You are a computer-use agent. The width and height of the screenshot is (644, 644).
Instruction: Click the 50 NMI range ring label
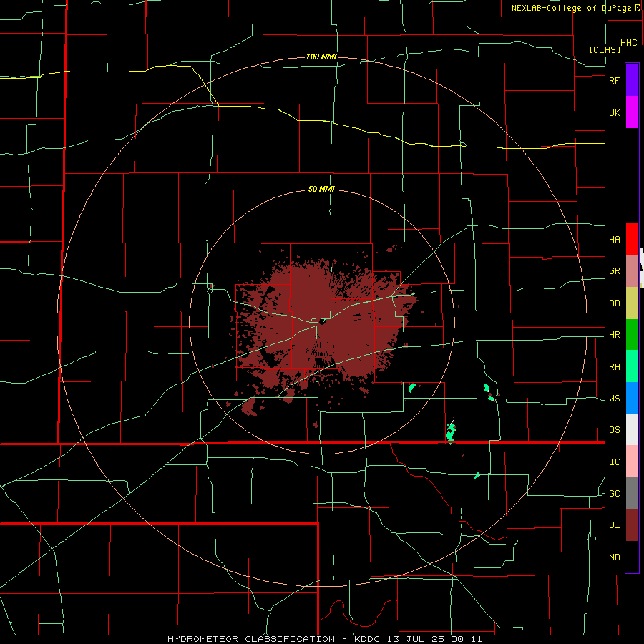tap(321, 189)
